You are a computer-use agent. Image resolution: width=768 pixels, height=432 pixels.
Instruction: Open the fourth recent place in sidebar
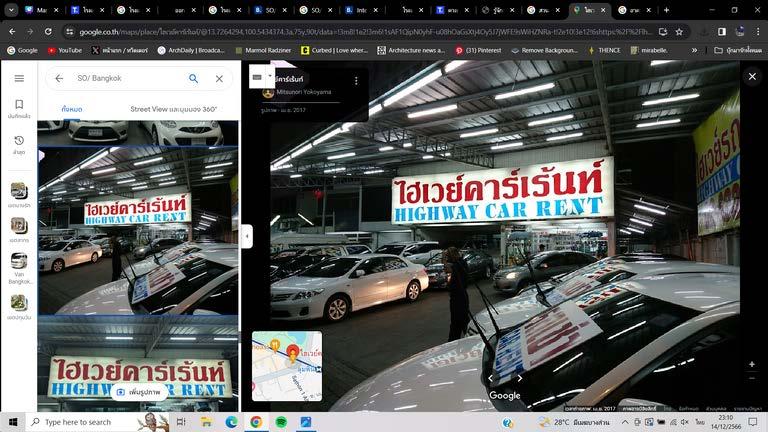point(19,307)
